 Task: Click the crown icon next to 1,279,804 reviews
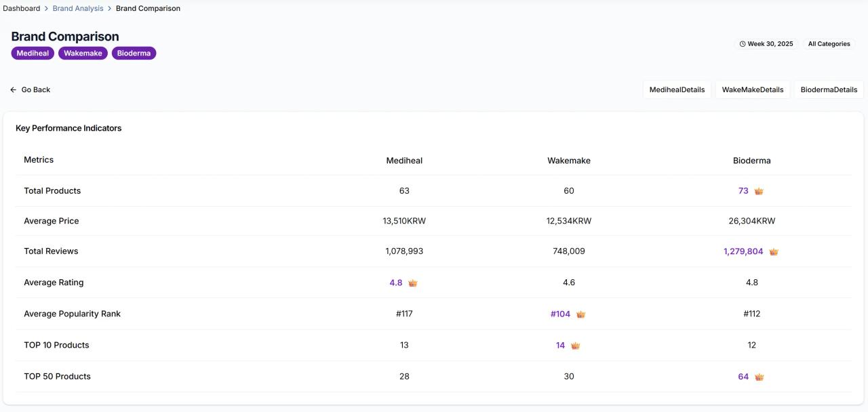[x=774, y=251]
